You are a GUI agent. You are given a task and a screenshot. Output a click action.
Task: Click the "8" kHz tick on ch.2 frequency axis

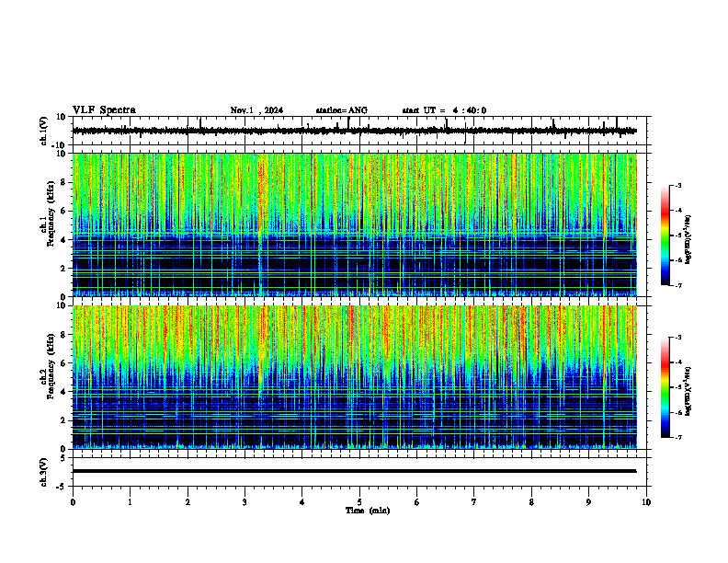(63, 335)
